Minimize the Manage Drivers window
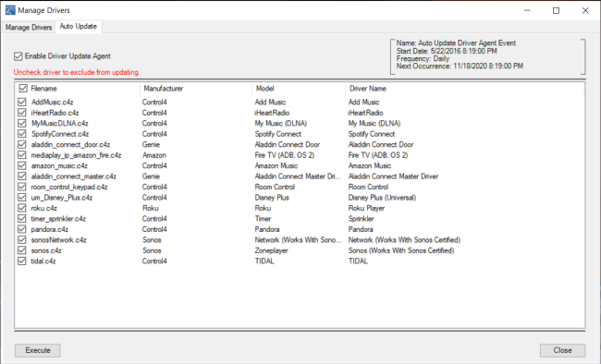 tap(527, 10)
